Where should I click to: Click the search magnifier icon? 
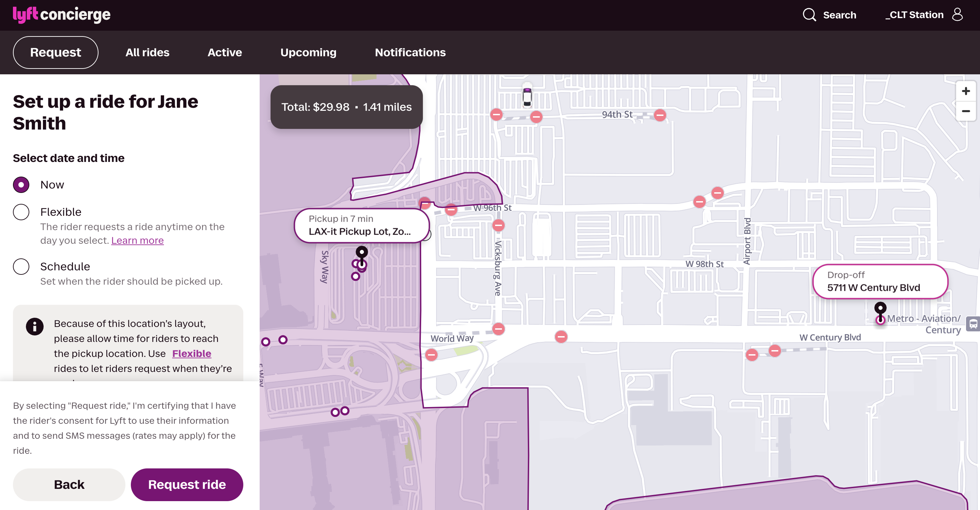(809, 15)
